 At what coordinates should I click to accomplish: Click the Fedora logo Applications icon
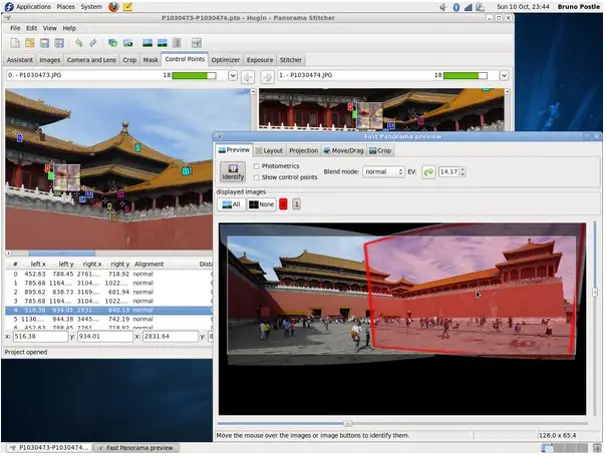coord(9,7)
